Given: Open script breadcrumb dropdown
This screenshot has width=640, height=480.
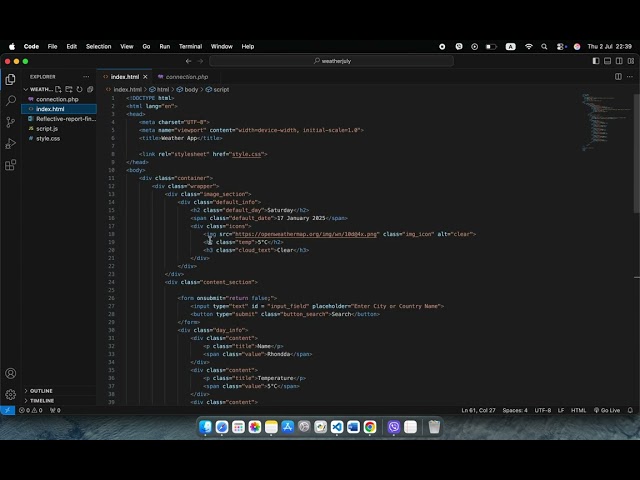Looking at the screenshot, I should click(217, 89).
